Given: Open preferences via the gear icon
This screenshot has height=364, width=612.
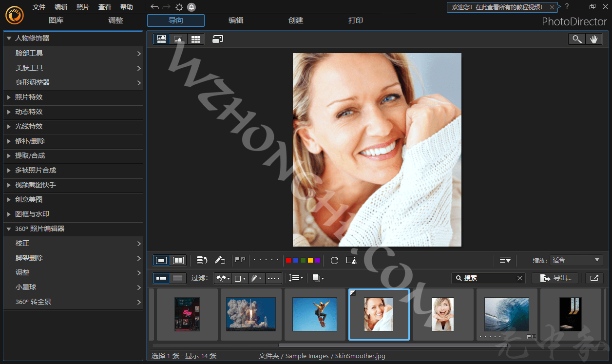Looking at the screenshot, I should coord(179,7).
